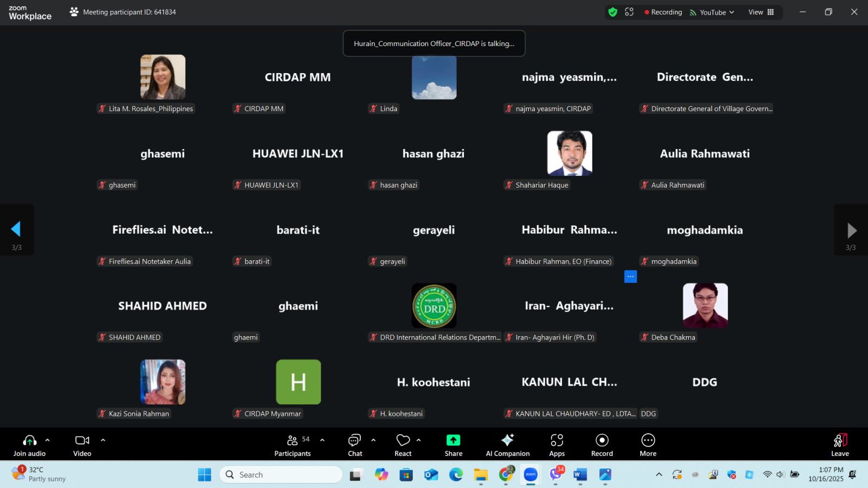
Task: Open AI Companion
Action: [x=507, y=440]
